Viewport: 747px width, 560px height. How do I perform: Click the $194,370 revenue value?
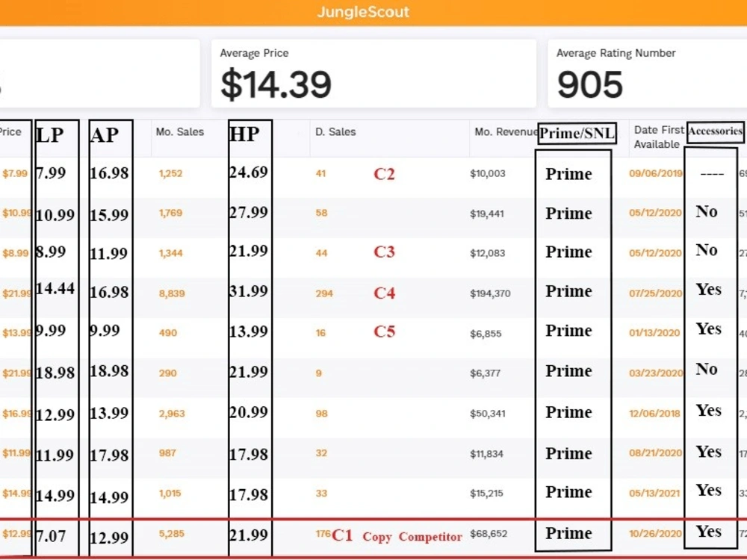pyautogui.click(x=490, y=293)
